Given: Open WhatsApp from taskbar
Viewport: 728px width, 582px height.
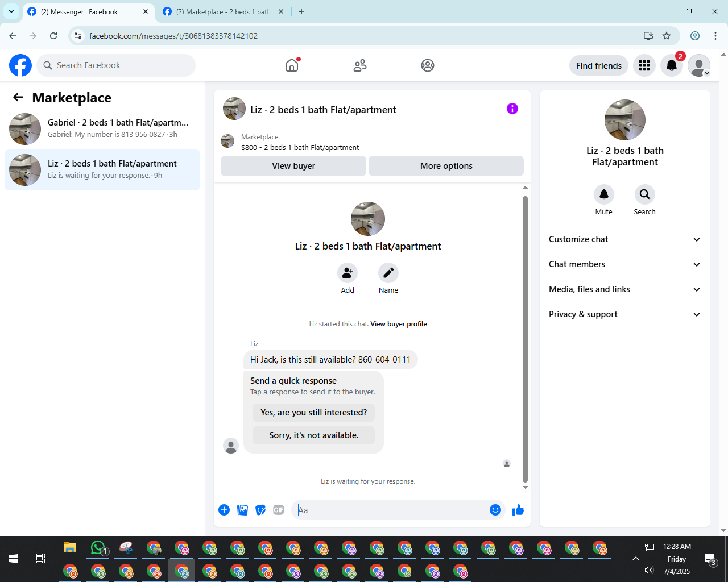Looking at the screenshot, I should pyautogui.click(x=99, y=548).
